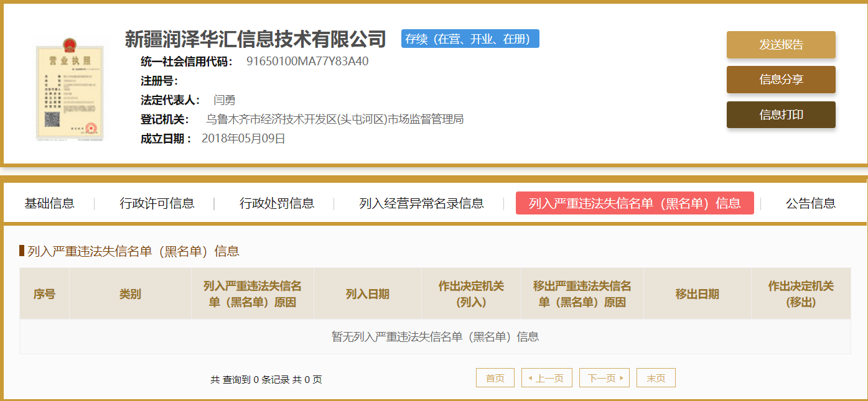Go to previous page with 上一页

point(547,378)
